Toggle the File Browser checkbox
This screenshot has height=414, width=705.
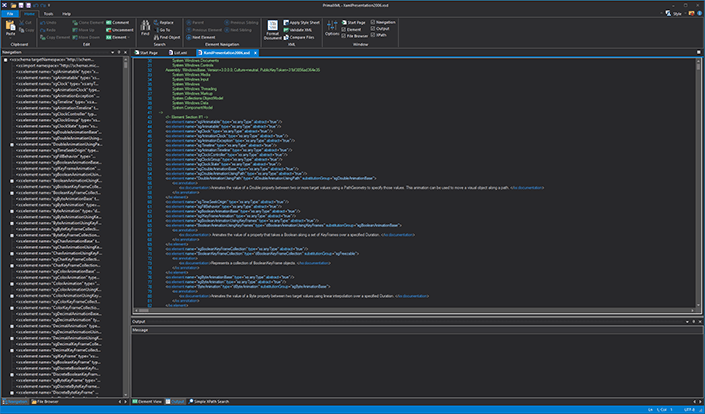tap(344, 36)
